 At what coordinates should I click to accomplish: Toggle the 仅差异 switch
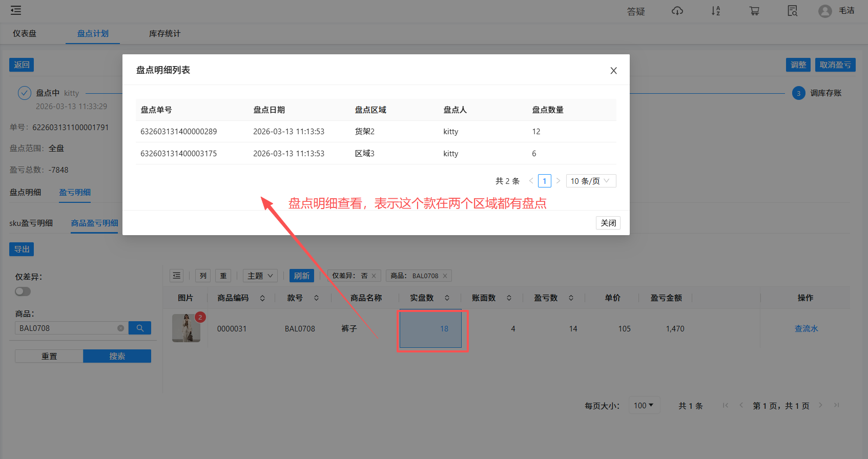tap(23, 291)
